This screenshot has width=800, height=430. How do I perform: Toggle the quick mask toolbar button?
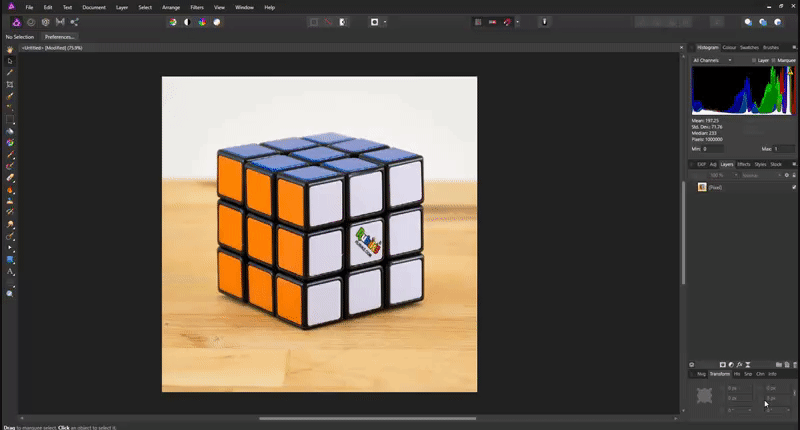click(374, 22)
